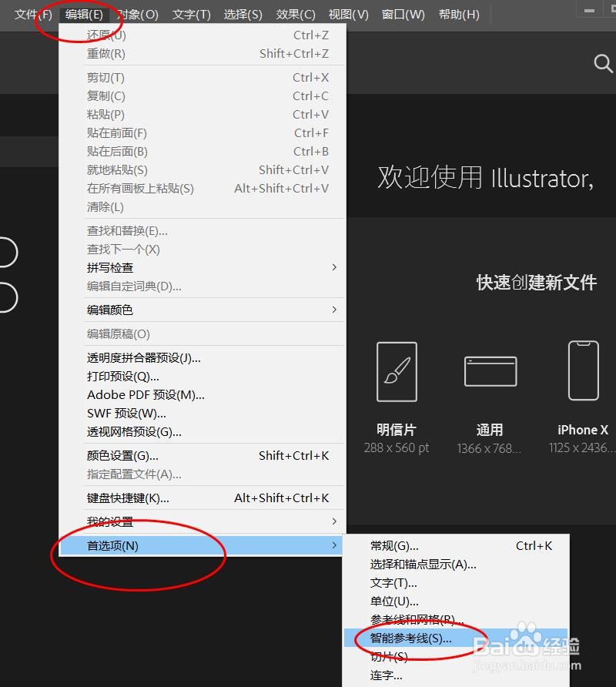This screenshot has height=687, width=616.
Task: Click the 查找和替换(E)... entry
Action: [203, 230]
